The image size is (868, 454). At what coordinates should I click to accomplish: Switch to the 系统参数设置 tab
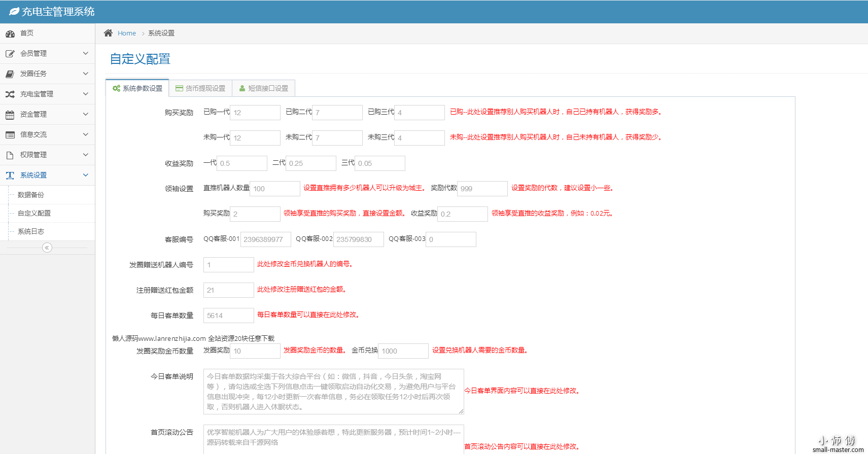(137, 88)
